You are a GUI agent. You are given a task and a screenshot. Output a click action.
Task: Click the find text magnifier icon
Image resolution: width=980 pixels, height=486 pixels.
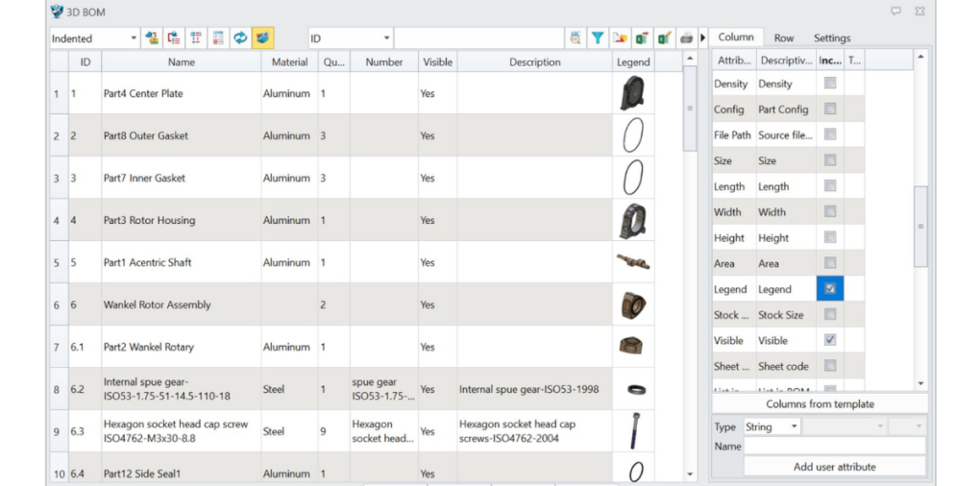point(576,38)
